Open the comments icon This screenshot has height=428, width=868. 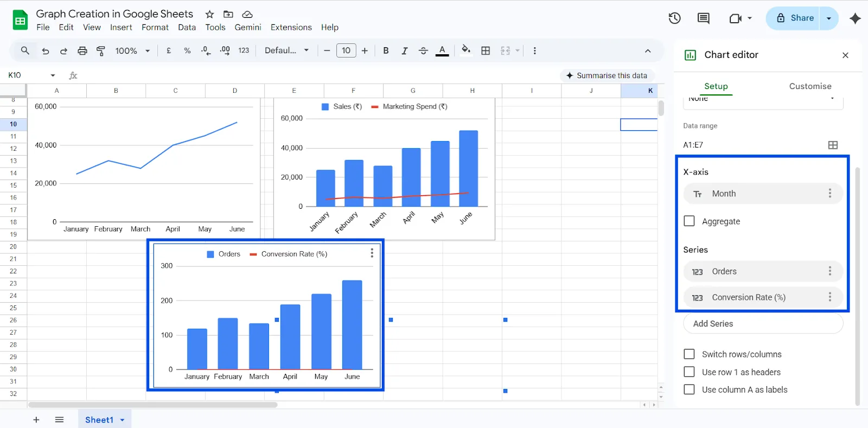[703, 18]
